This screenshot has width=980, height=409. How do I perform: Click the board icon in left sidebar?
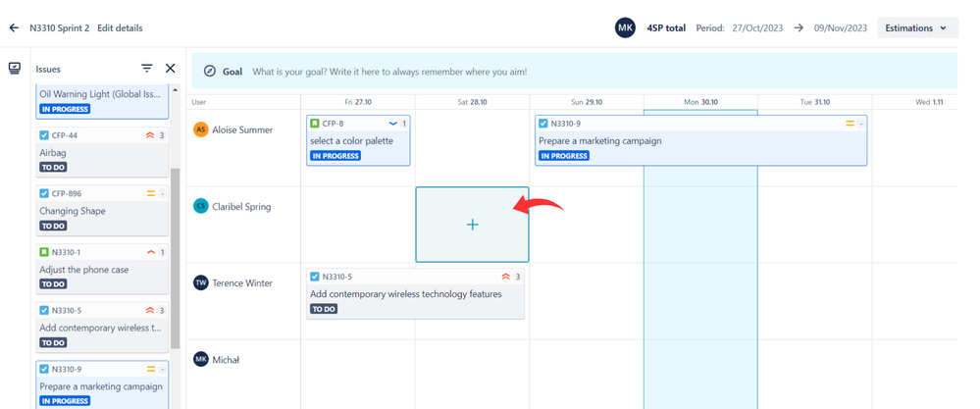coord(15,68)
